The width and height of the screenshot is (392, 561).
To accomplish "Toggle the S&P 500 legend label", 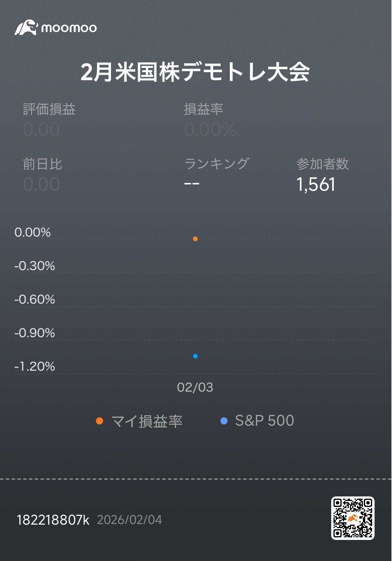I will point(265,420).
